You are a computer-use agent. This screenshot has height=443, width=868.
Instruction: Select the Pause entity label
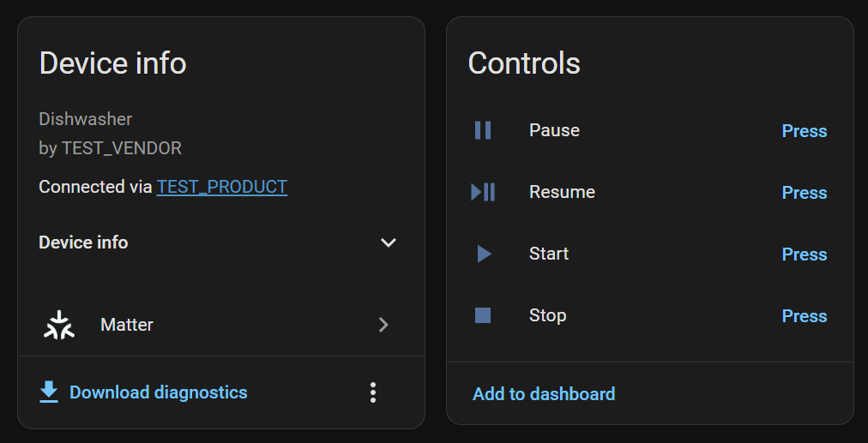554,130
